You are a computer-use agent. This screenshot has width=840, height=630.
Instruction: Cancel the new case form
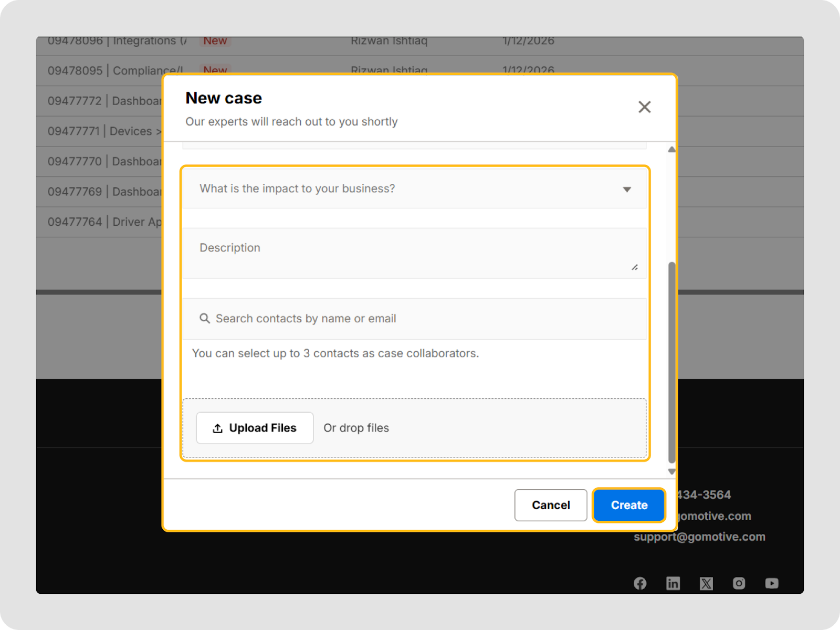pos(550,505)
